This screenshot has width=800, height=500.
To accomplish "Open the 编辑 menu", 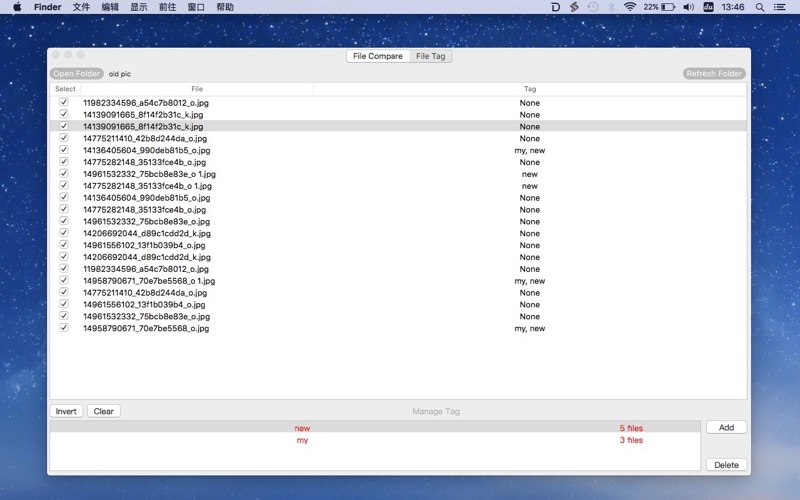I will (x=110, y=7).
